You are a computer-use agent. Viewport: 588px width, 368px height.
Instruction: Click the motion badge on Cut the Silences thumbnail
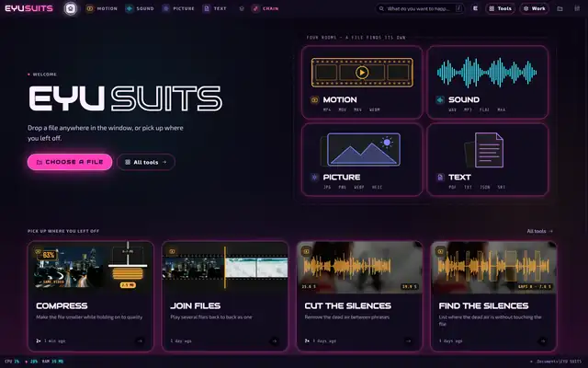click(x=306, y=251)
